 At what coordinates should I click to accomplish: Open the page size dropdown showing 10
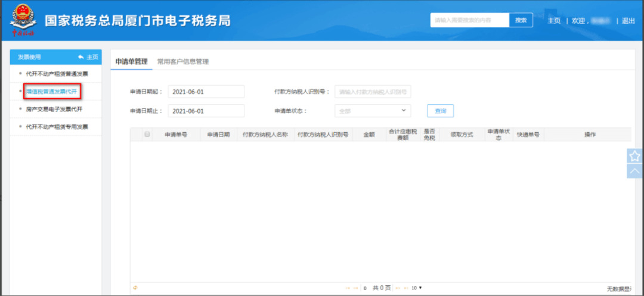point(416,288)
